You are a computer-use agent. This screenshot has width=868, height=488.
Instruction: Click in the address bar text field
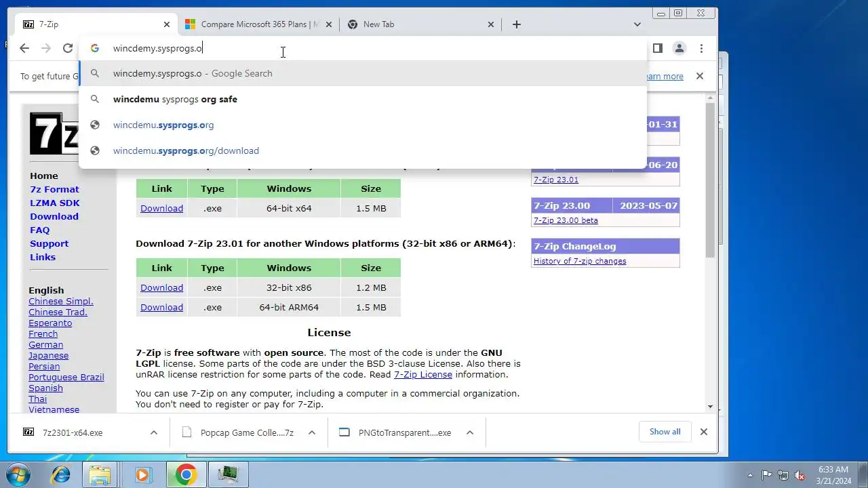point(363,48)
